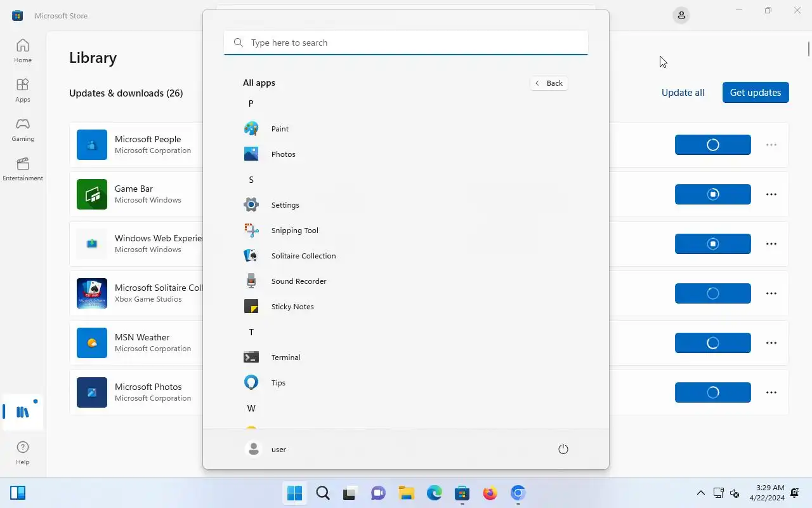The width and height of the screenshot is (812, 508).
Task: Open more options for Windows Web Experience
Action: click(x=771, y=244)
